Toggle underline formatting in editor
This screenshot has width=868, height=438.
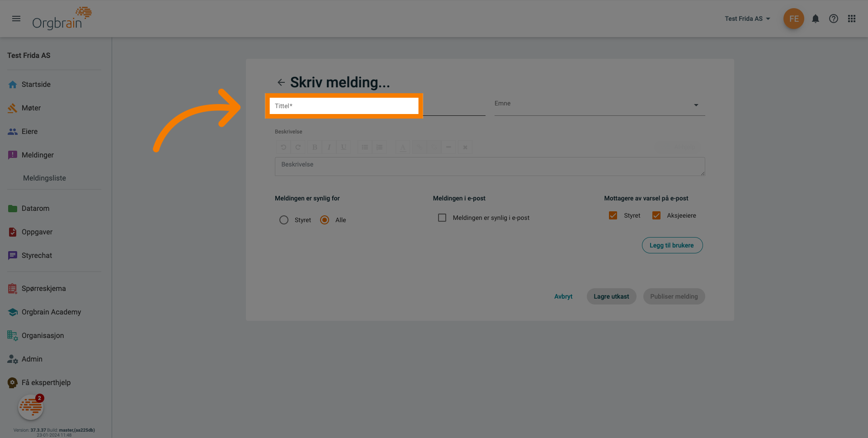click(344, 147)
